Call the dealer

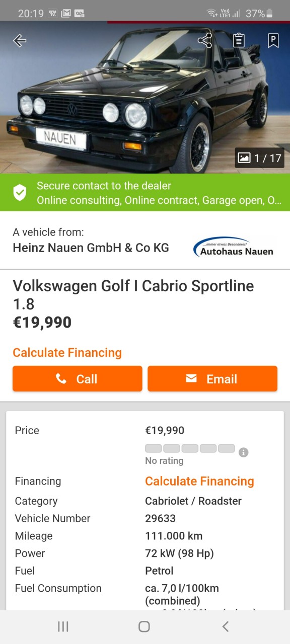78,379
